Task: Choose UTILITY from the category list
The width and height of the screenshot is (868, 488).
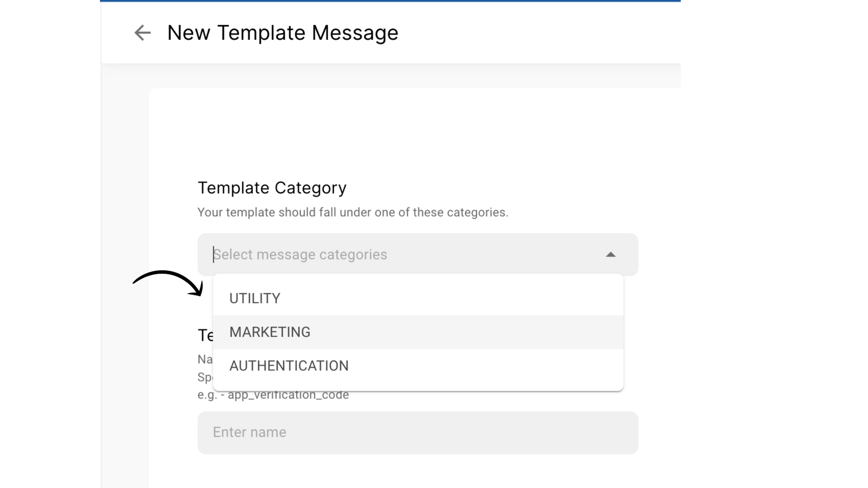Action: click(255, 298)
